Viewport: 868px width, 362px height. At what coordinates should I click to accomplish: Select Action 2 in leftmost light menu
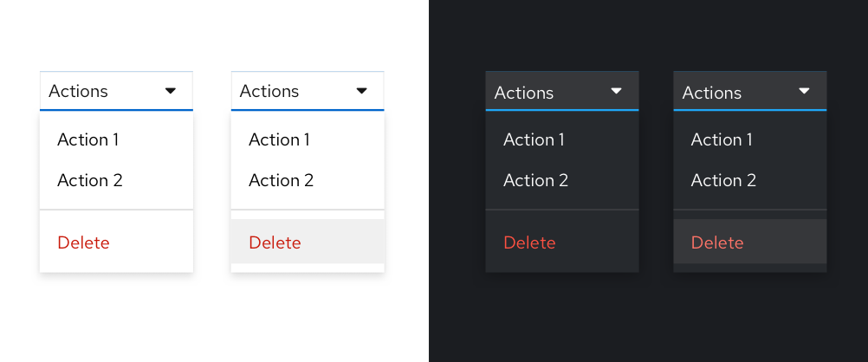pyautogui.click(x=90, y=180)
